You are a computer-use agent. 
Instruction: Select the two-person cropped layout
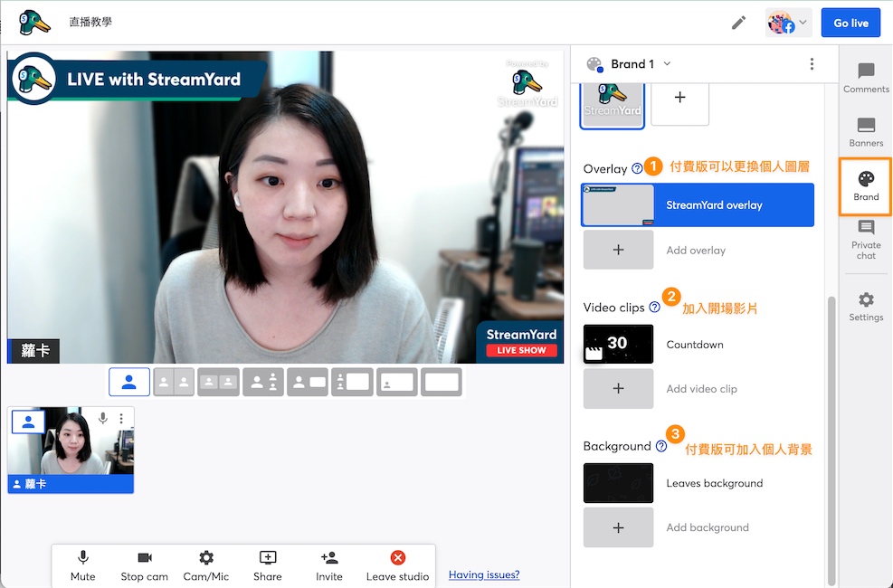(174, 382)
